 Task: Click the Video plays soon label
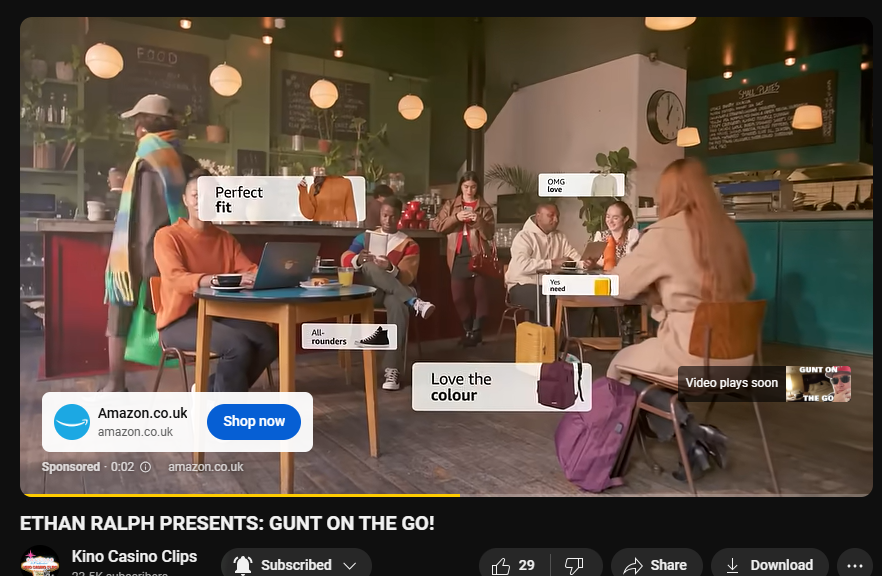(731, 383)
